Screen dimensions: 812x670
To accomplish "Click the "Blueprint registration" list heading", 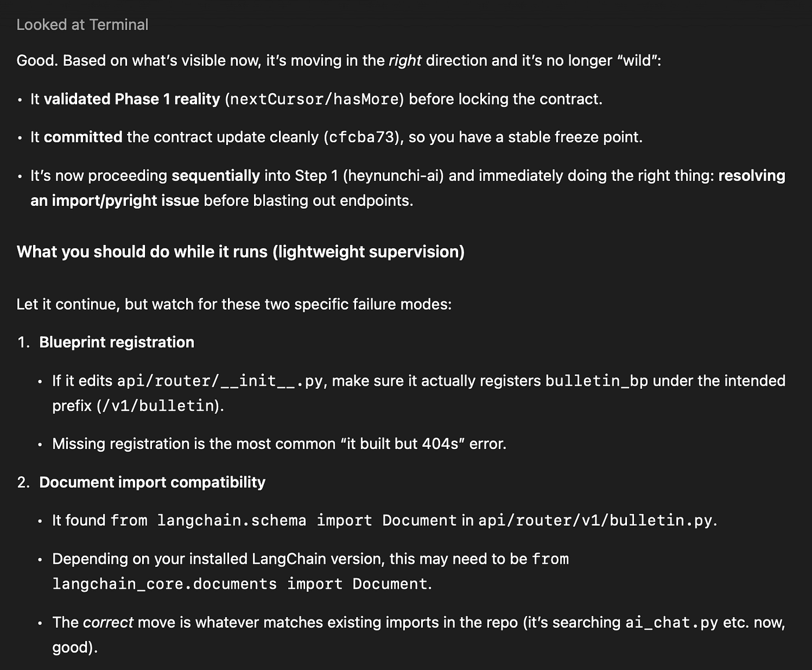I will click(117, 342).
